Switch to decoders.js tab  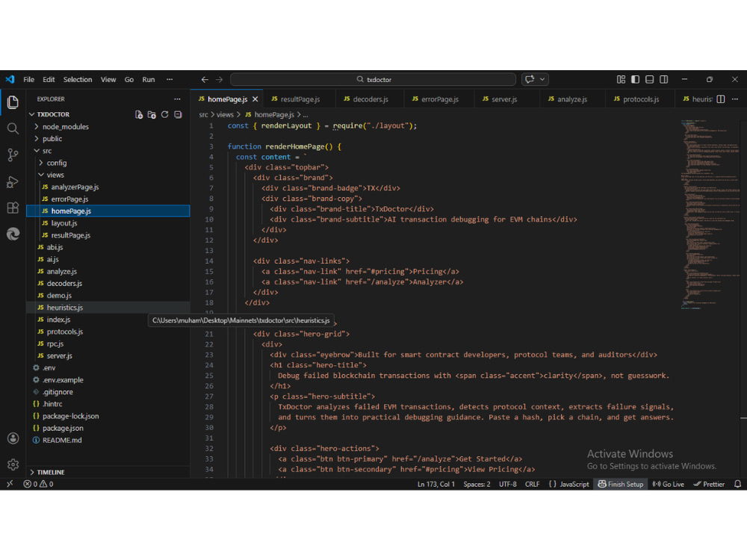[x=371, y=99]
